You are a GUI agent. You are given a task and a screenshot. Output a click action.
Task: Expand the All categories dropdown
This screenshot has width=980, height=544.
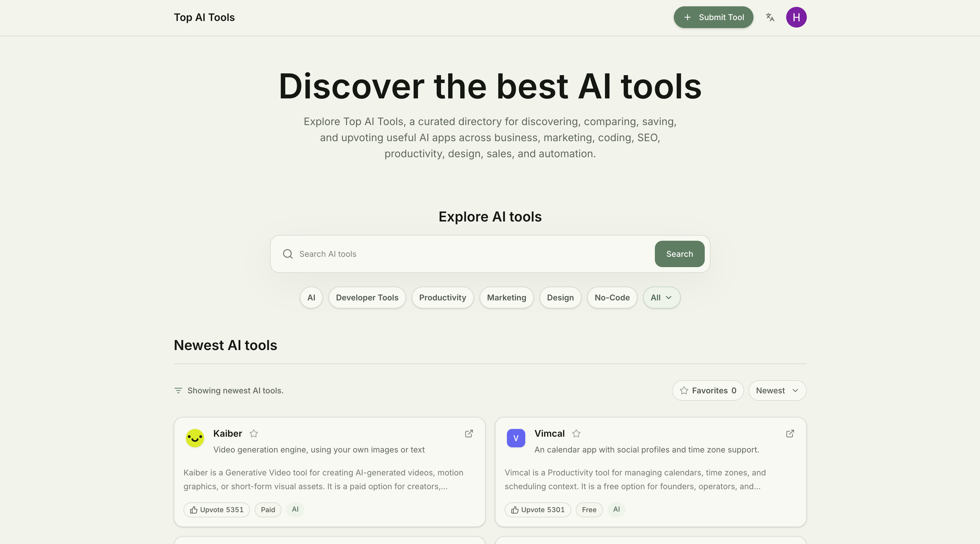(x=661, y=298)
